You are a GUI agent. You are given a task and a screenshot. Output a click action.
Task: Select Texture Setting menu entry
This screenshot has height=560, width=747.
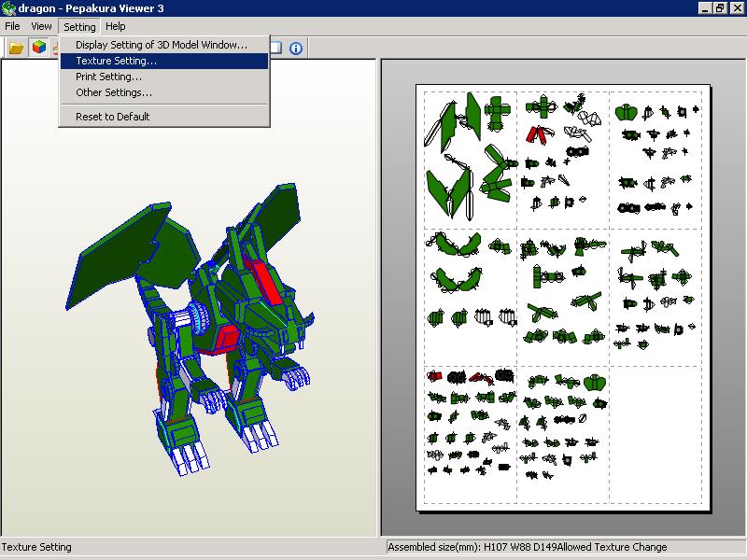click(x=164, y=61)
